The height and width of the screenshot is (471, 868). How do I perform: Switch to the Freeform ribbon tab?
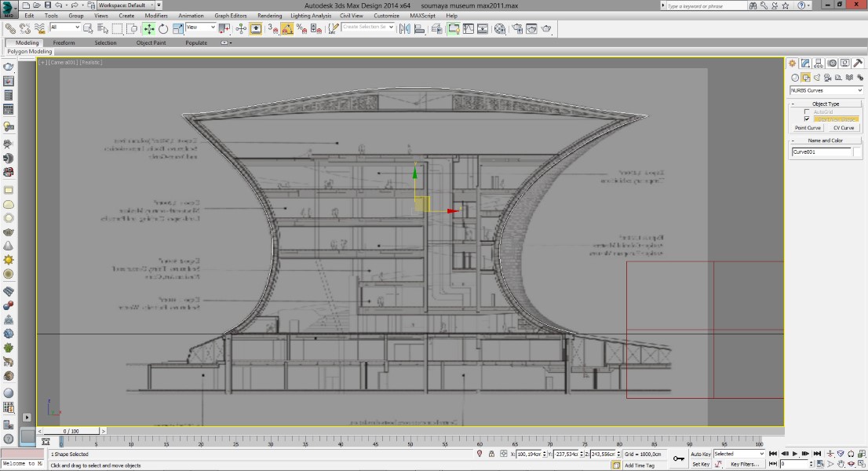[64, 42]
